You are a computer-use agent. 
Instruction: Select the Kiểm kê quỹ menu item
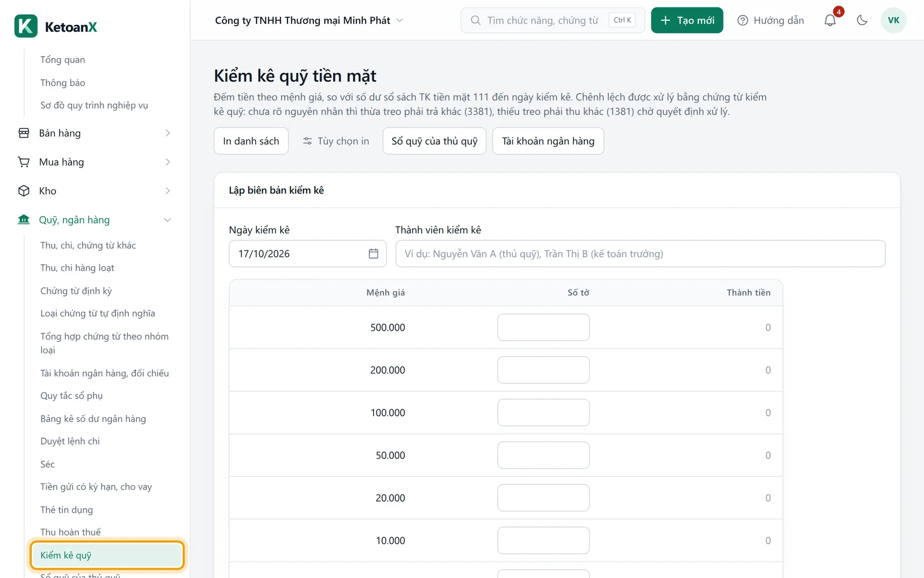point(107,555)
